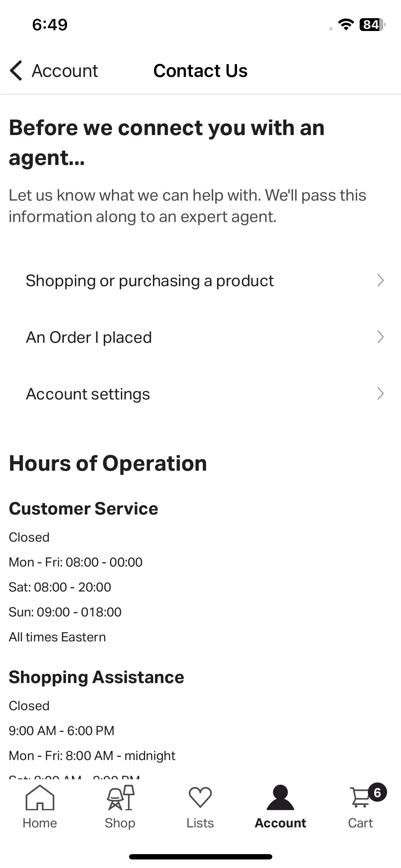Tap the battery indicator showing 84

coord(372,25)
